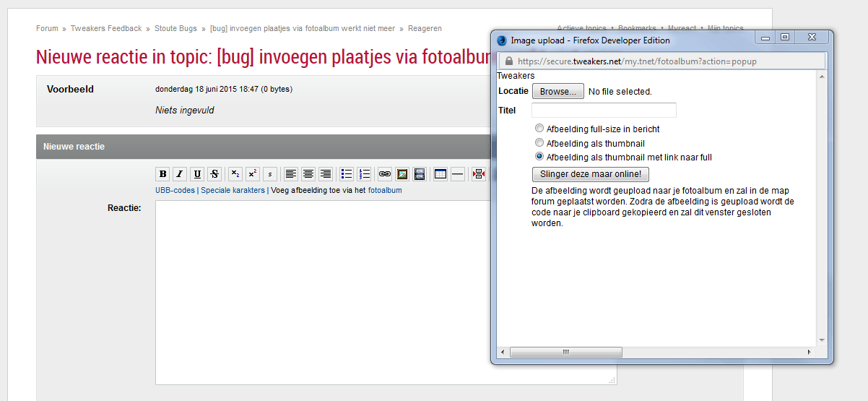Screen dimensions: 868x401
Task: Click the 'Nieuwe reactie' section header
Action: point(74,147)
